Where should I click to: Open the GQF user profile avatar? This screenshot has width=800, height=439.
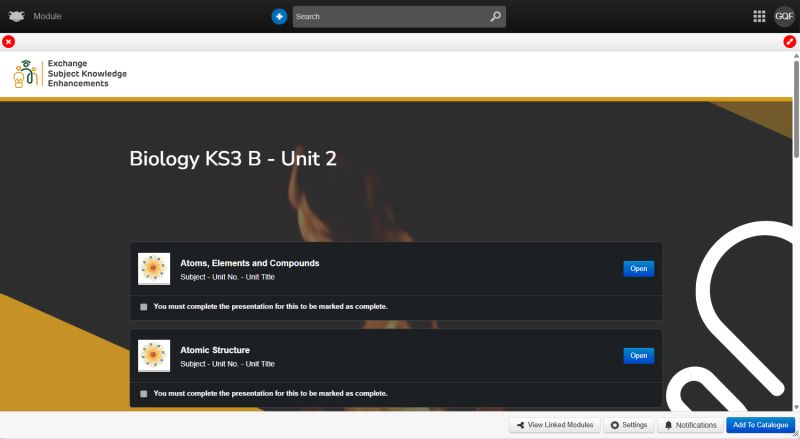tap(784, 17)
